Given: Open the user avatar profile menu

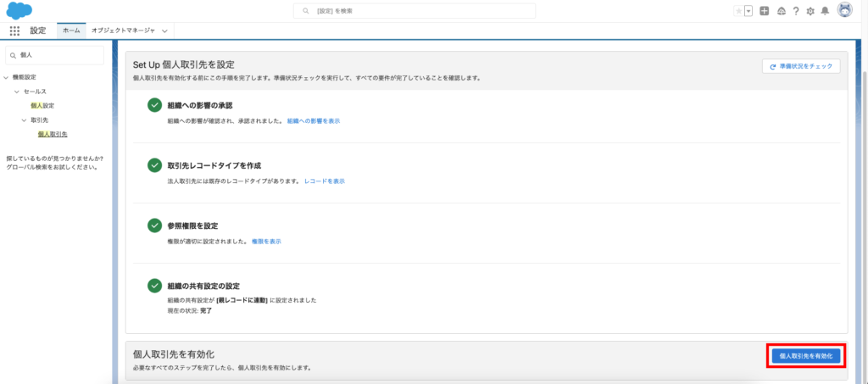Looking at the screenshot, I should click(844, 10).
